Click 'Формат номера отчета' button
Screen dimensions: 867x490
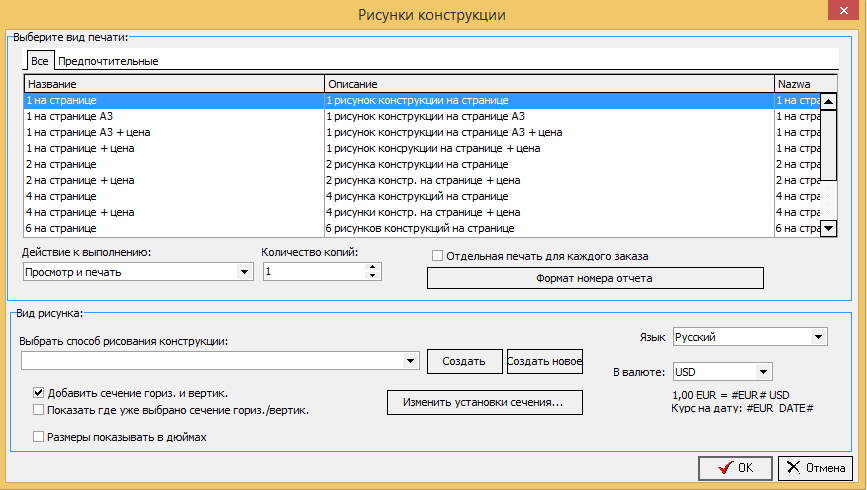[595, 278]
